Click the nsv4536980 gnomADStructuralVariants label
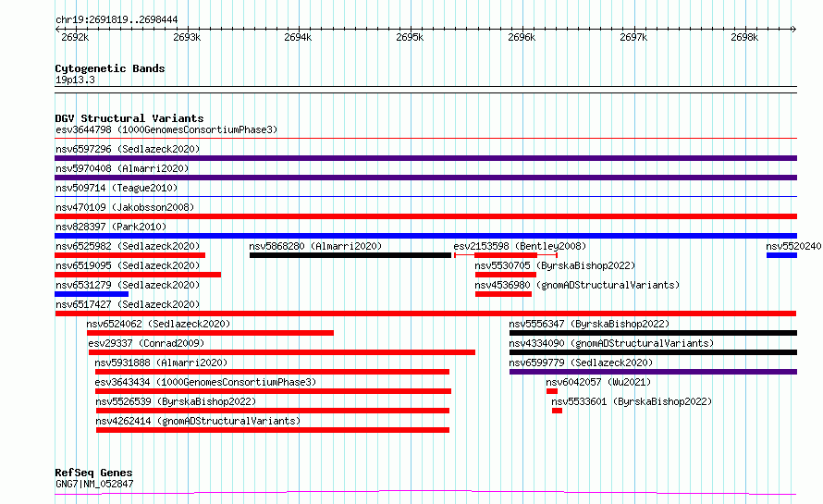This screenshot has width=823, height=504. pyautogui.click(x=577, y=285)
